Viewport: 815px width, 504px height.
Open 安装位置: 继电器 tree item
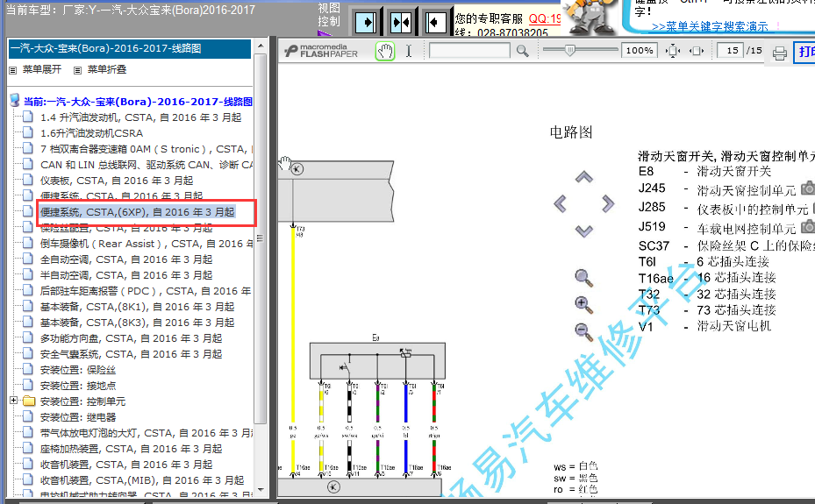78,417
